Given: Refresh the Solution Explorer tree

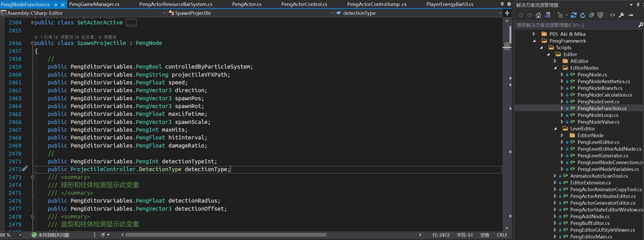Looking at the screenshot, I should pyautogui.click(x=583, y=15).
